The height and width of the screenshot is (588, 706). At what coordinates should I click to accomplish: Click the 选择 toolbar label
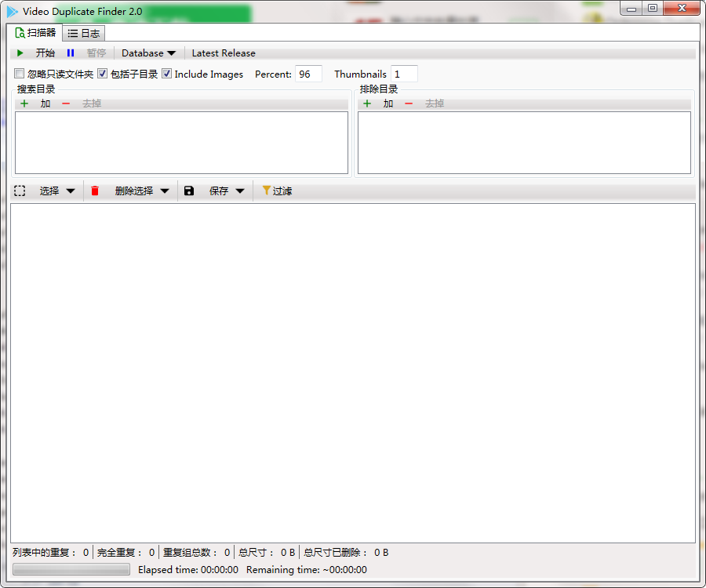49,191
